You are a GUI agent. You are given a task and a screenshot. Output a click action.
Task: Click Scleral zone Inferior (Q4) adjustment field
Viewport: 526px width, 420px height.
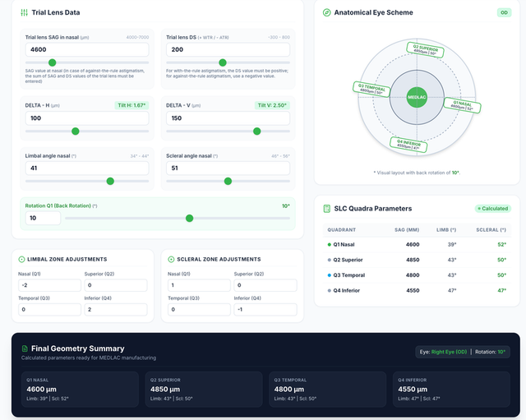[265, 309]
